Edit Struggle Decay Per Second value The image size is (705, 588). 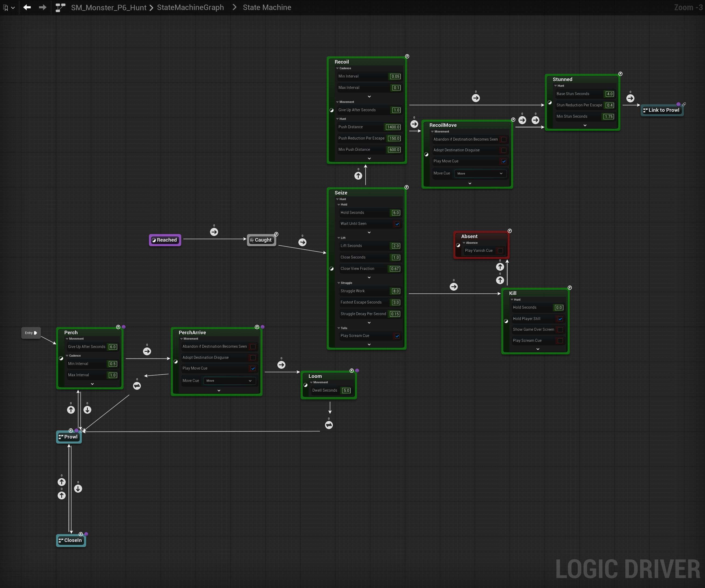pos(395,314)
